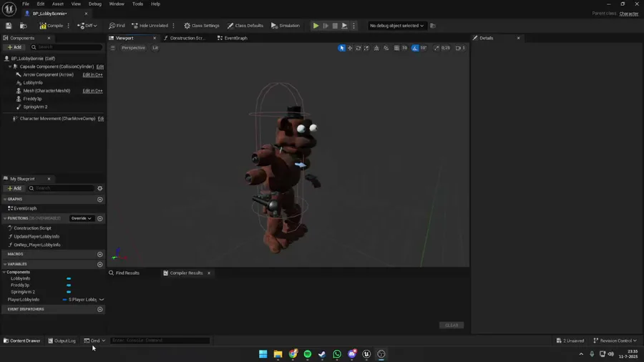The image size is (644, 362).
Task: Switch to the Construction Script tab
Action: click(x=184, y=38)
